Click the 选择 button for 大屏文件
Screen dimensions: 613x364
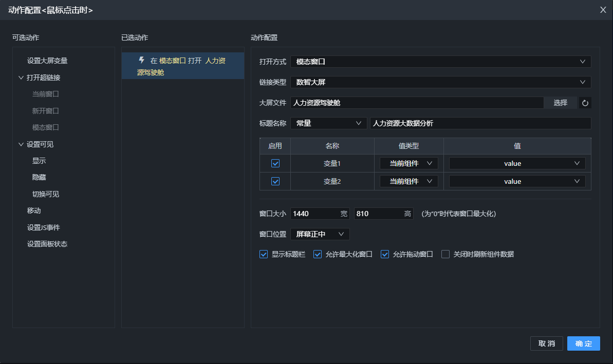click(560, 103)
